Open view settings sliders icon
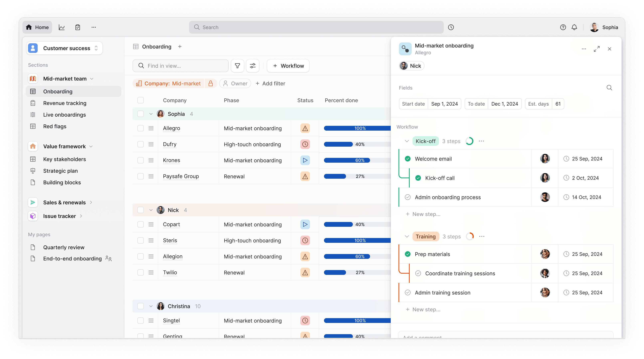 coord(253,66)
